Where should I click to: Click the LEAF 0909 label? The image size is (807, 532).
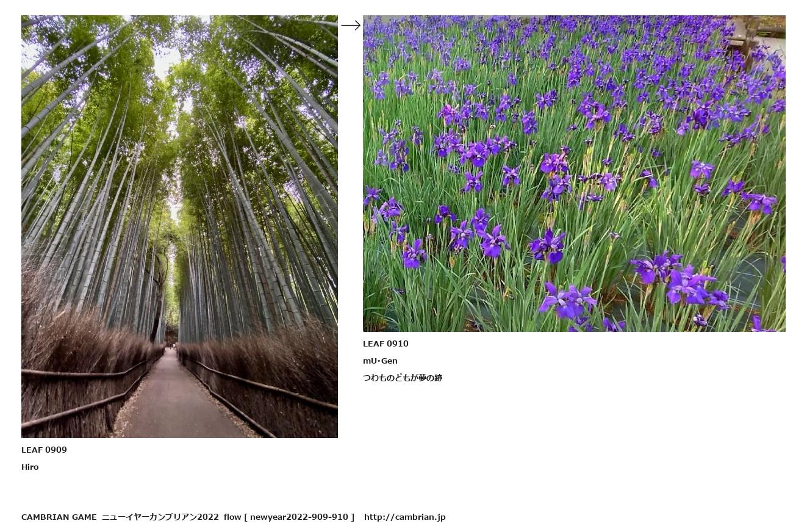(44, 450)
